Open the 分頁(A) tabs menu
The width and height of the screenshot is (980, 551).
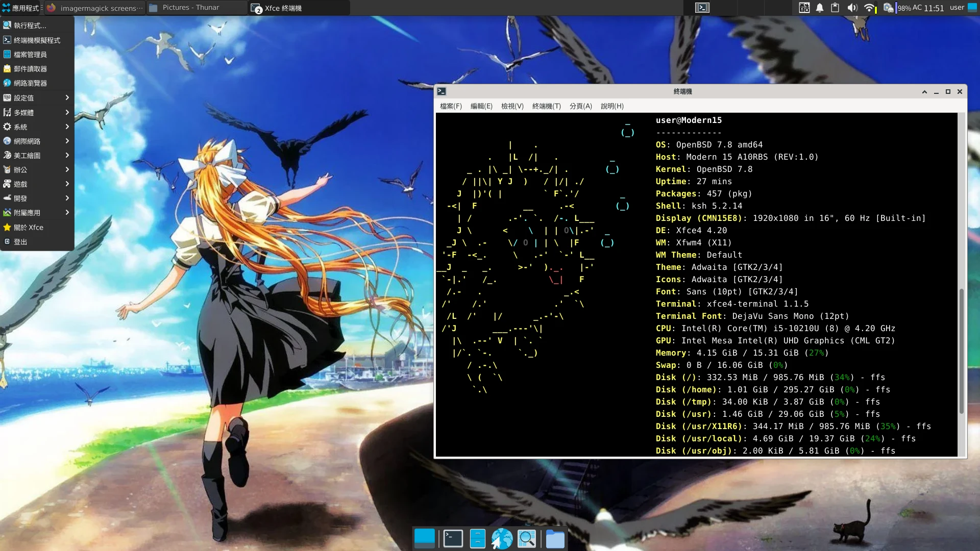(x=580, y=106)
